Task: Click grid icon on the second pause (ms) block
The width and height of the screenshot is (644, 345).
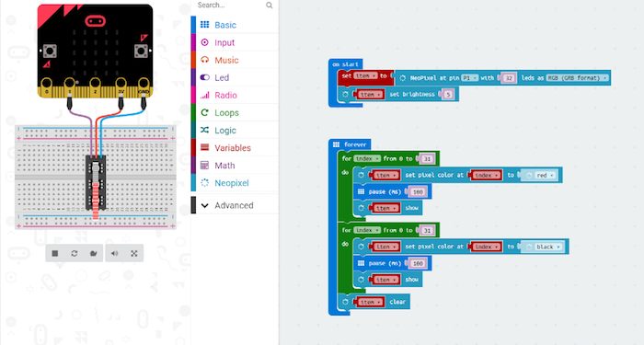Action: (x=361, y=263)
